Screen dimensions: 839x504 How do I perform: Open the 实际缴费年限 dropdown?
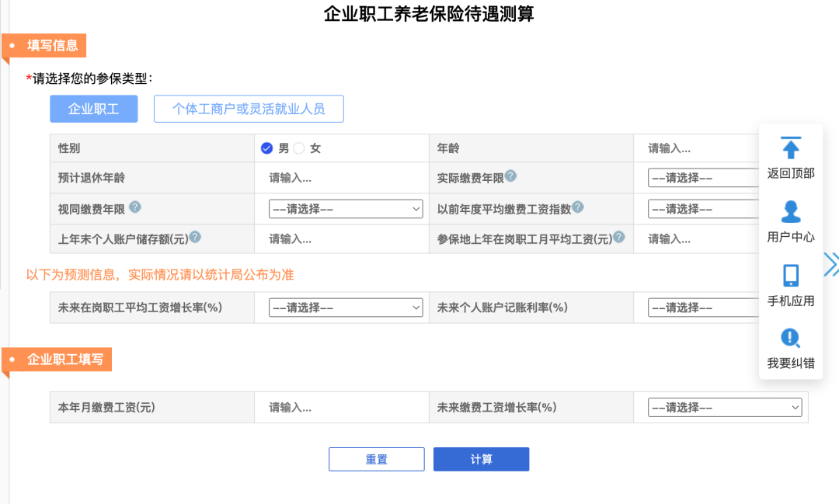[703, 178]
